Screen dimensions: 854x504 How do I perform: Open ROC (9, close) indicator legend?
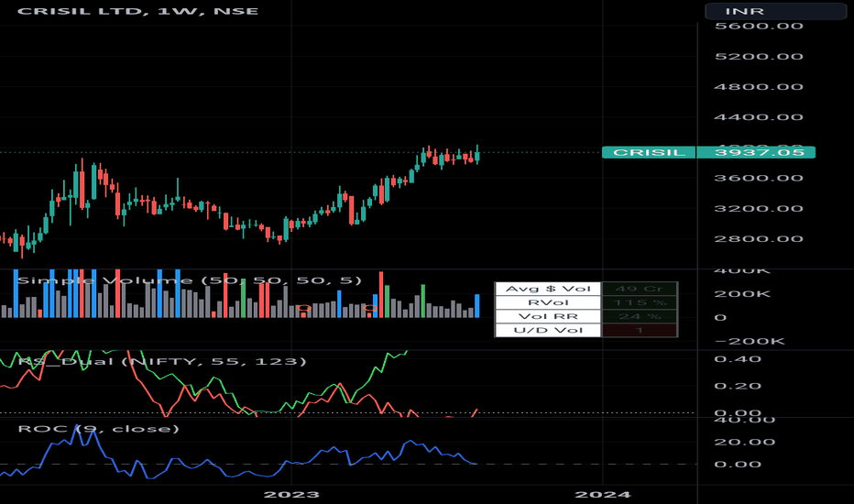[99, 429]
